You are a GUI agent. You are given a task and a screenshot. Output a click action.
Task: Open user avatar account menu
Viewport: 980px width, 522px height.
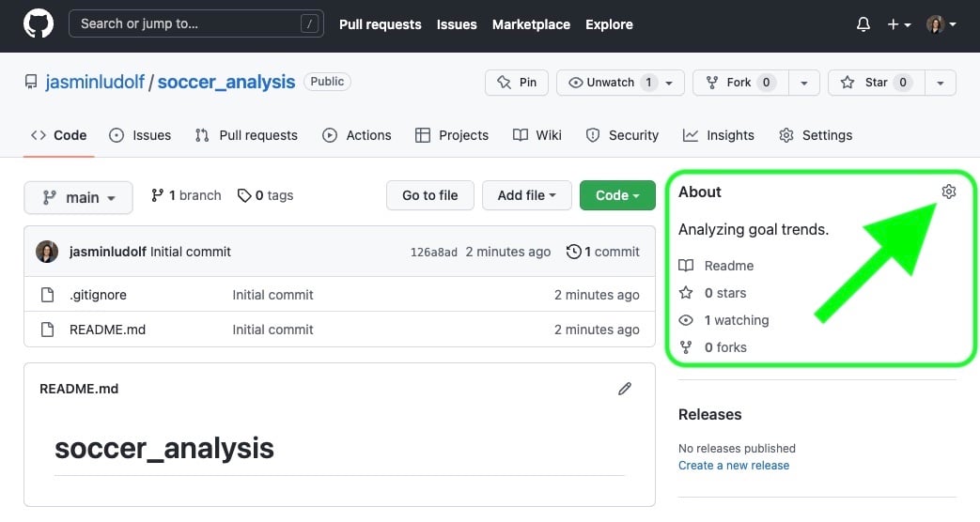941,24
